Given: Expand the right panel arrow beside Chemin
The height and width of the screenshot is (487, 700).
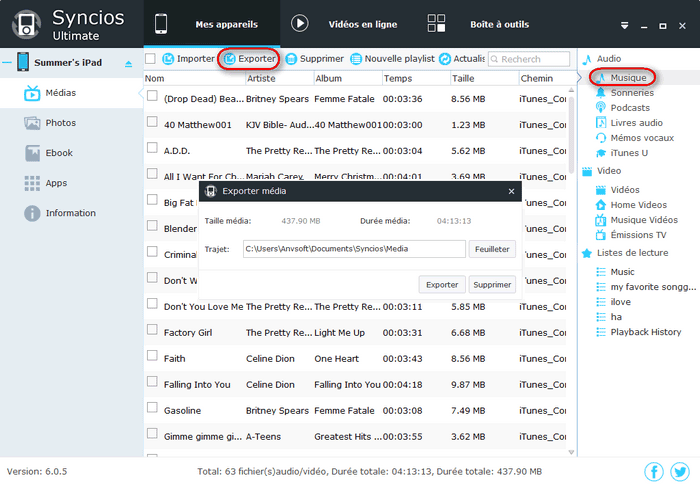Looking at the screenshot, I should coord(580,78).
